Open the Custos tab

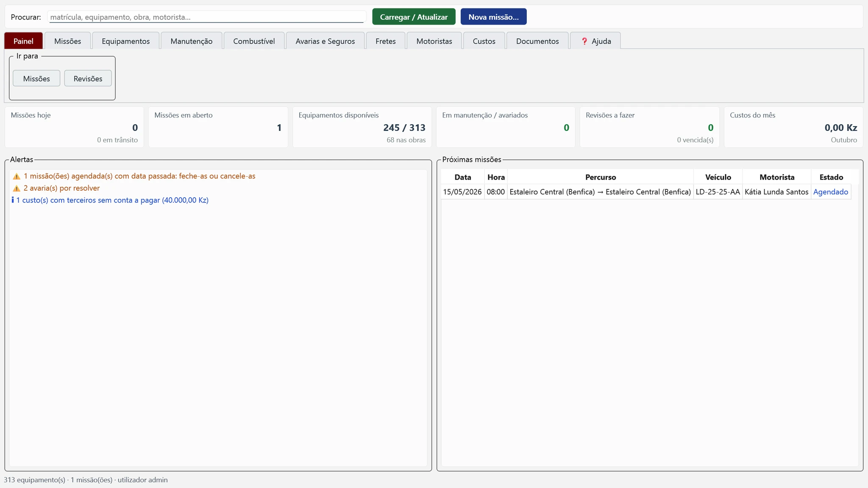(x=484, y=41)
